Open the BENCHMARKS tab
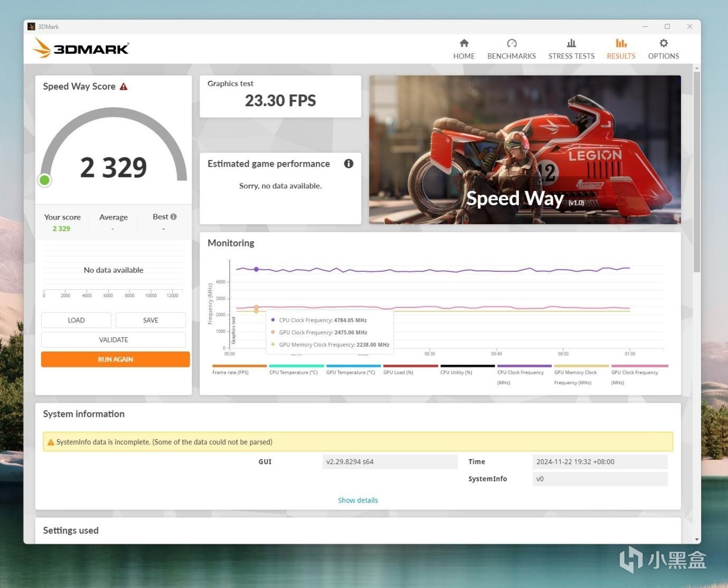Image resolution: width=728 pixels, height=588 pixels. [511, 49]
